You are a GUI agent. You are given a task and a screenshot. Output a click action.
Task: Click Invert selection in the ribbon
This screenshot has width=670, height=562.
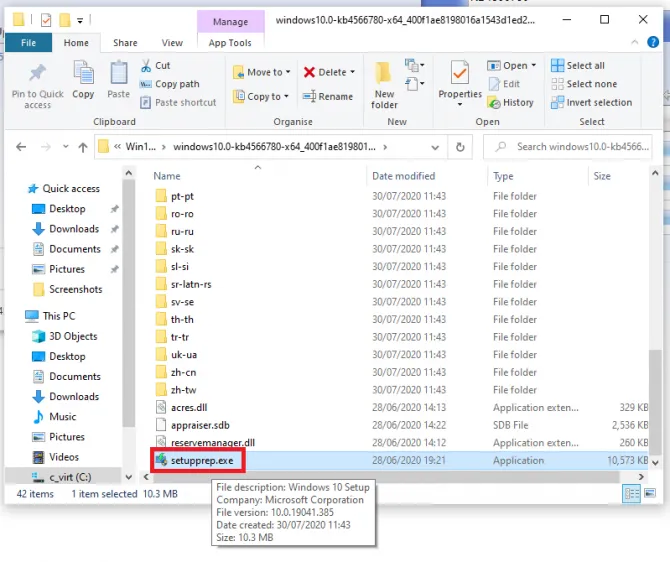598,102
